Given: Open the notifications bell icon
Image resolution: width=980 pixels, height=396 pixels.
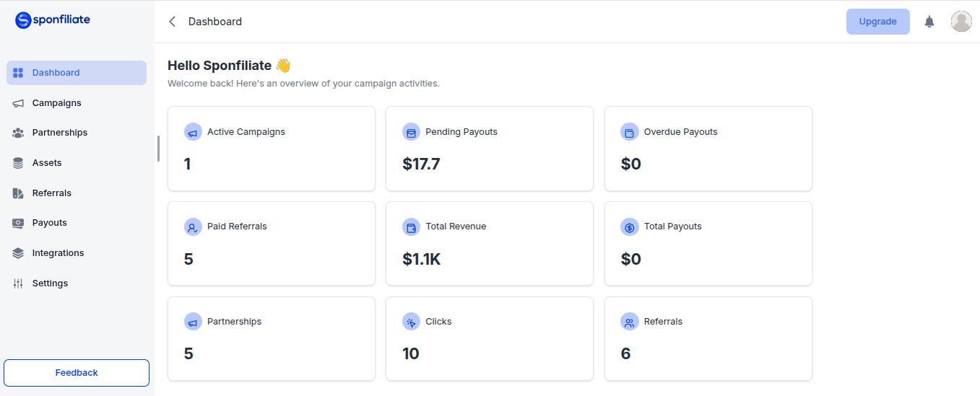Looking at the screenshot, I should coord(929,22).
